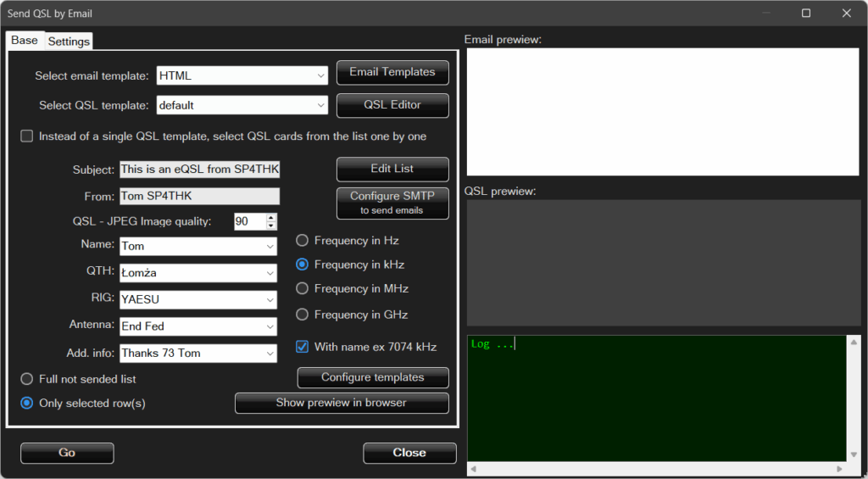Increase JPEG image quality with up arrow
Image resolution: width=868 pixels, height=479 pixels.
(x=271, y=217)
